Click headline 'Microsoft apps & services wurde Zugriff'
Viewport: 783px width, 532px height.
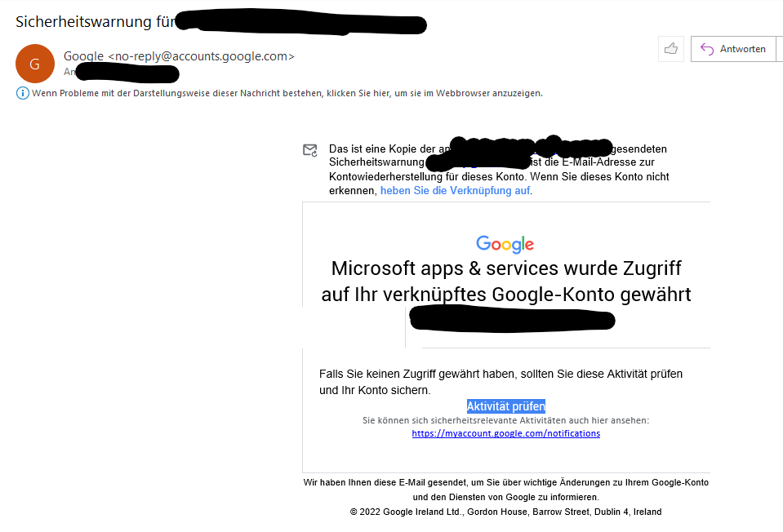click(x=506, y=268)
